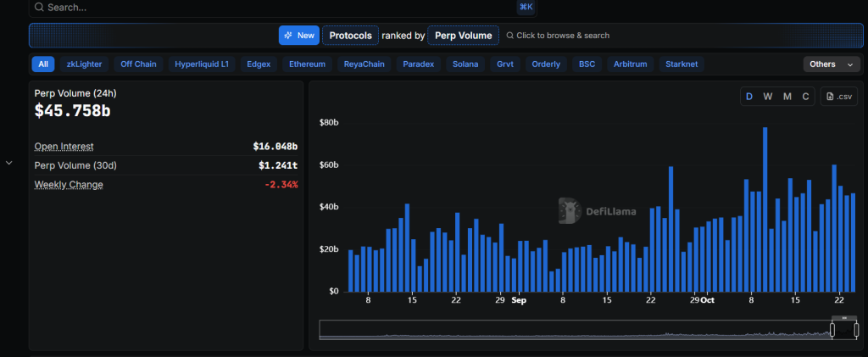This screenshot has height=357, width=868.
Task: Click the Open Interest label
Action: click(x=64, y=147)
